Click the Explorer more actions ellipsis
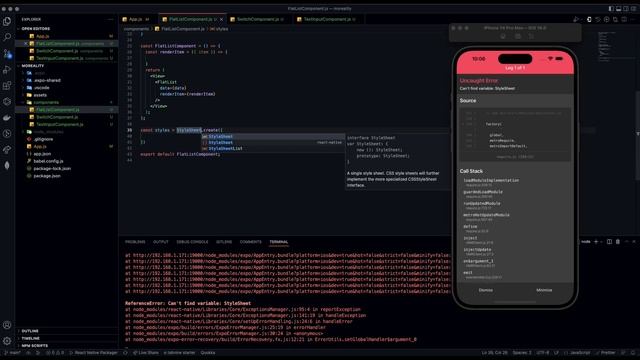 point(111,19)
